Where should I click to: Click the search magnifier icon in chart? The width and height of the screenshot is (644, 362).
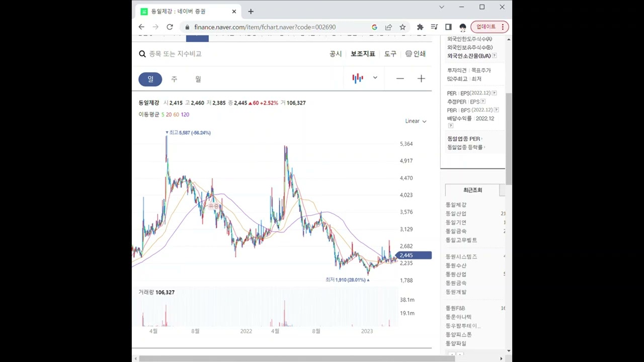(142, 54)
